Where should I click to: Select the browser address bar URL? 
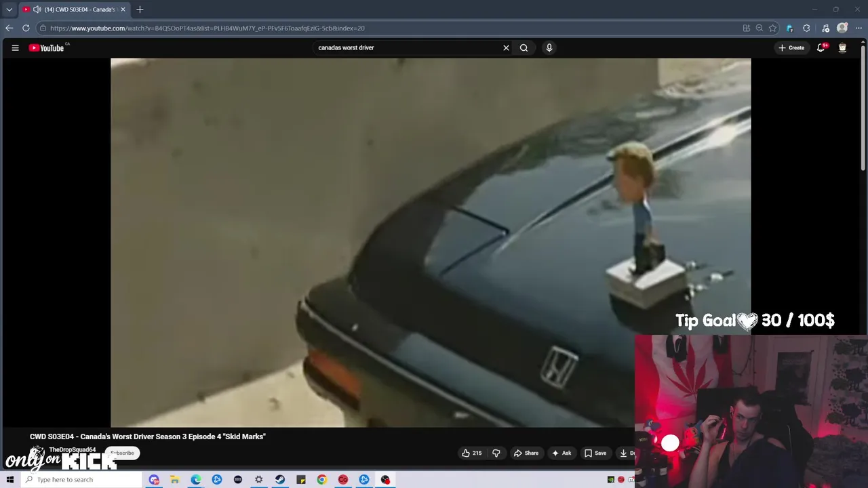click(207, 28)
